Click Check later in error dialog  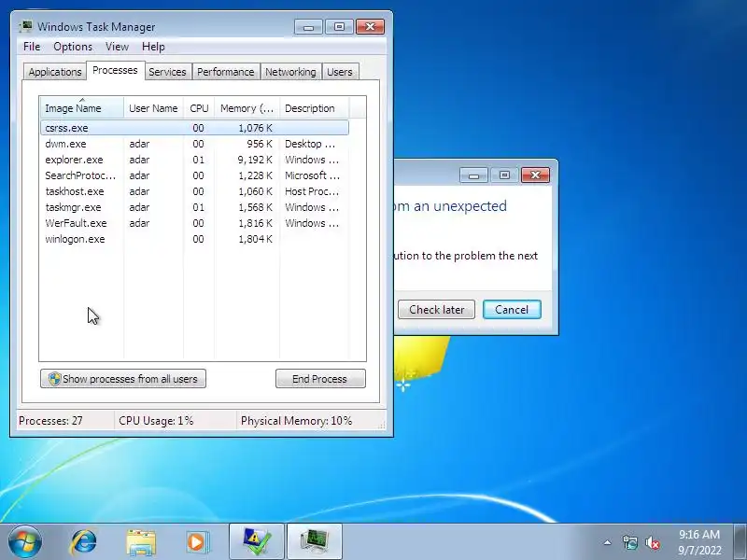click(436, 310)
